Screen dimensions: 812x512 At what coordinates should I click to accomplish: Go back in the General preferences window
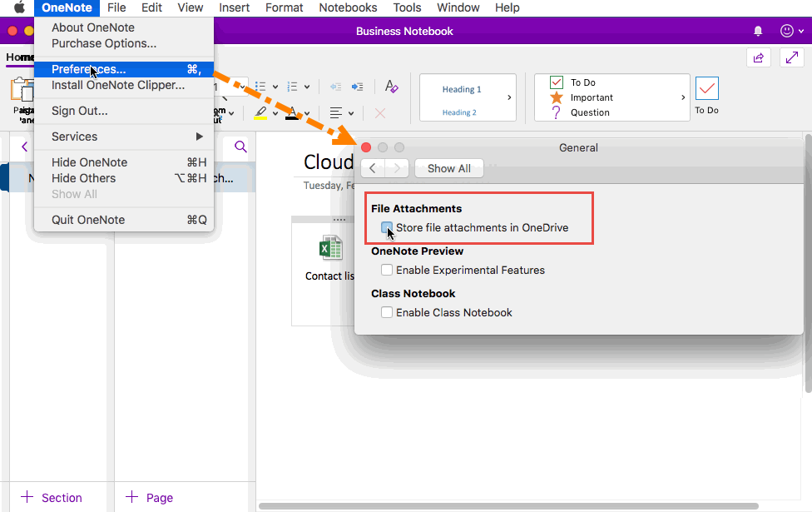point(373,168)
